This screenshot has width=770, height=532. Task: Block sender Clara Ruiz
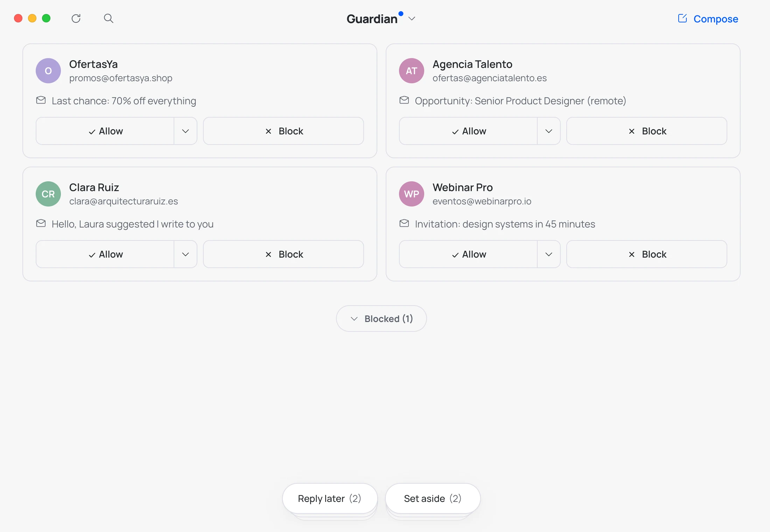tap(283, 254)
